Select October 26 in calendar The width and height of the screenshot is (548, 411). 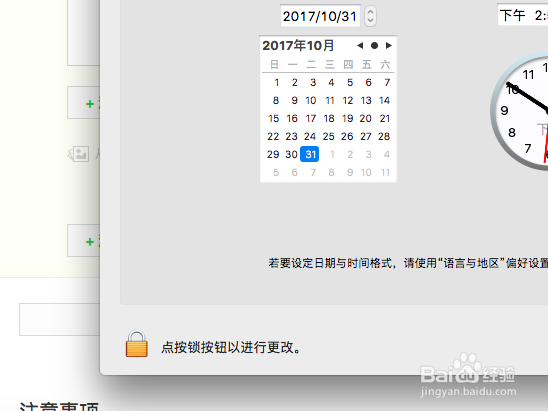click(347, 136)
